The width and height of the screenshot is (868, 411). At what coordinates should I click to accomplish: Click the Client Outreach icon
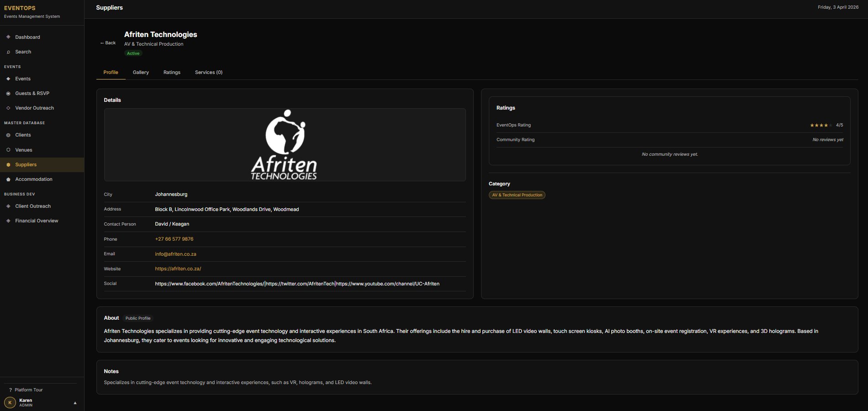pyautogui.click(x=8, y=206)
